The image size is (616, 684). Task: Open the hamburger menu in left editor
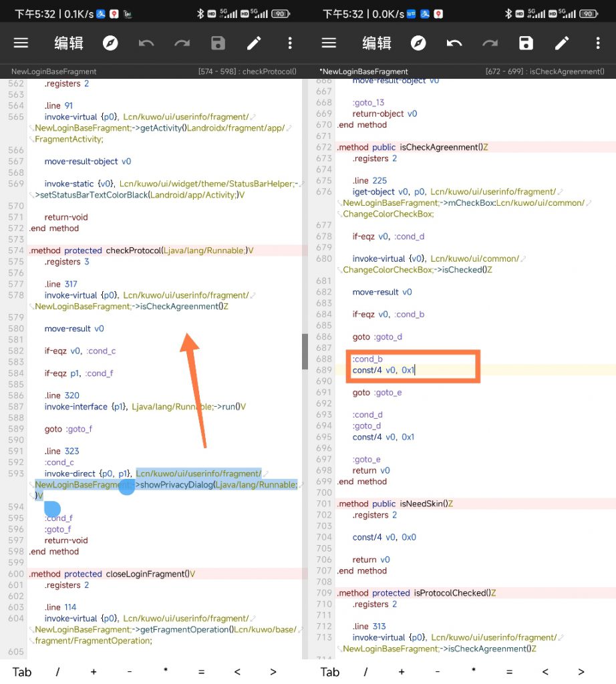21,43
